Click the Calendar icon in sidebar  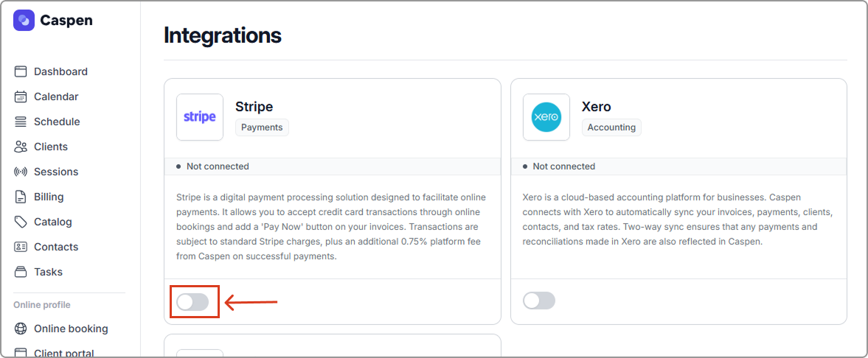pos(21,96)
